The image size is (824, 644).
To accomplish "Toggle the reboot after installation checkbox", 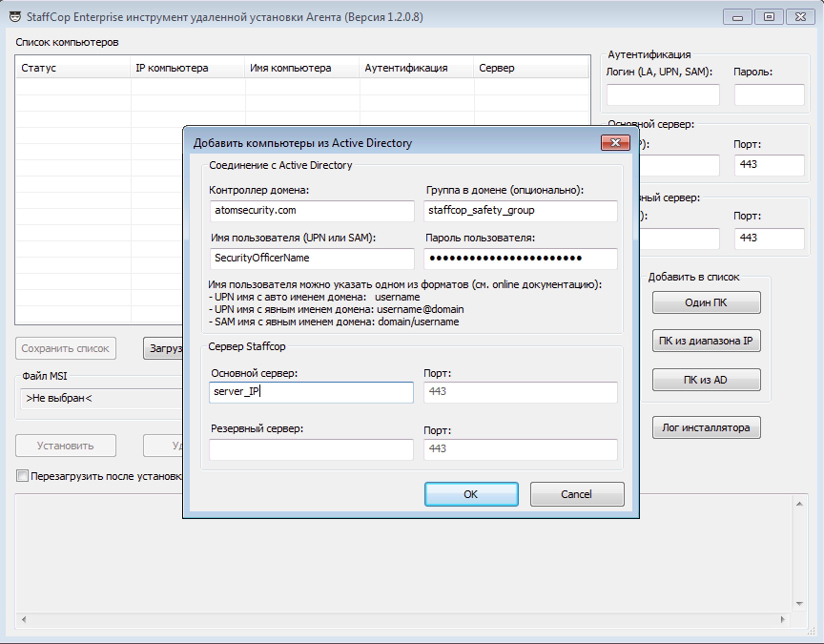I will tap(22, 475).
